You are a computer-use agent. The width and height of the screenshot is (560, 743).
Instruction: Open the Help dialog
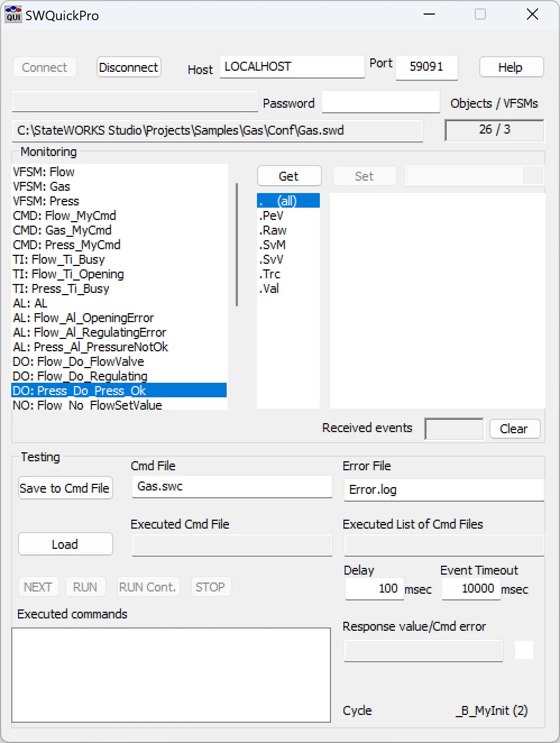[511, 67]
